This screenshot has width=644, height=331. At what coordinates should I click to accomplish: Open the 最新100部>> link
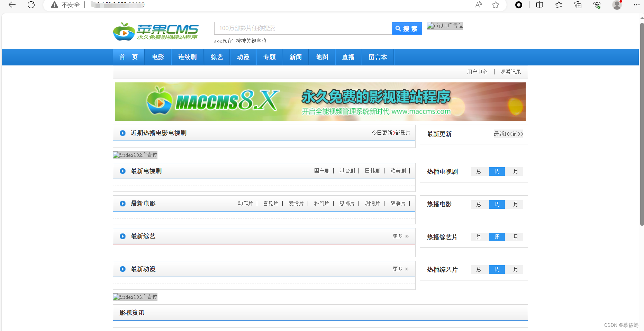(x=508, y=134)
